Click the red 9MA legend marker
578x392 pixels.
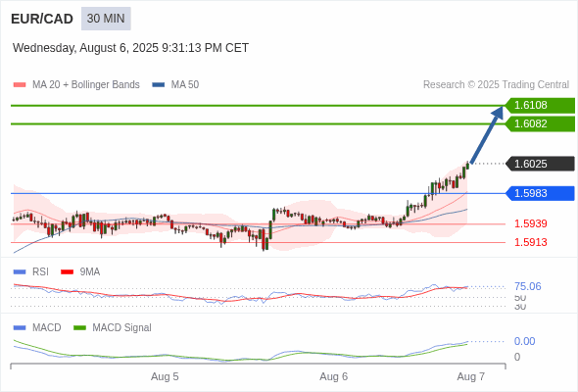[67, 272]
